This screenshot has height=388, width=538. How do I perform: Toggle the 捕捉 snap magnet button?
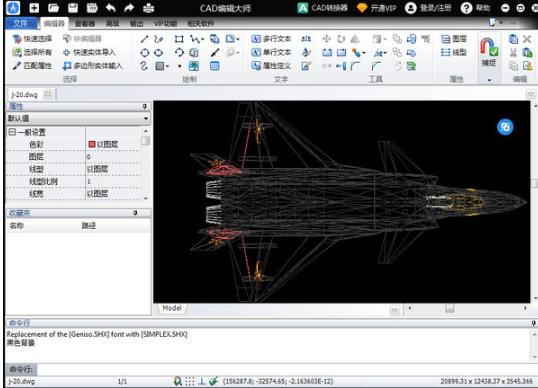coord(489,51)
